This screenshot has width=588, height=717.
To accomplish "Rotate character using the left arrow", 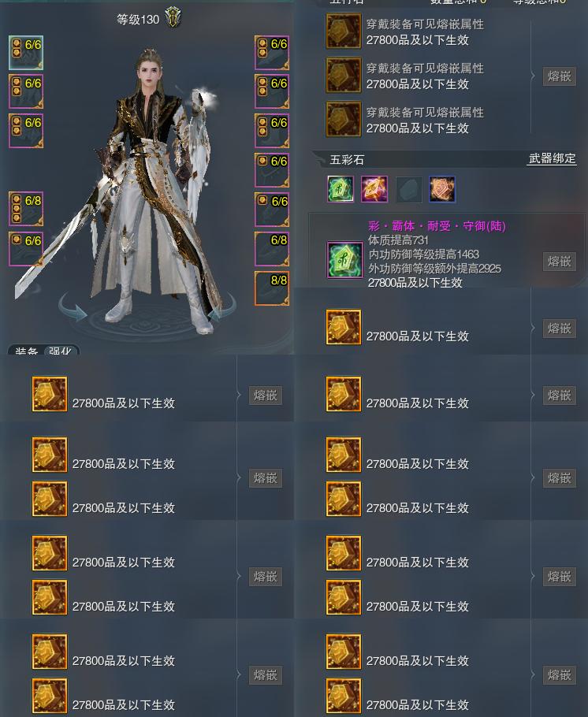I will coord(73,308).
